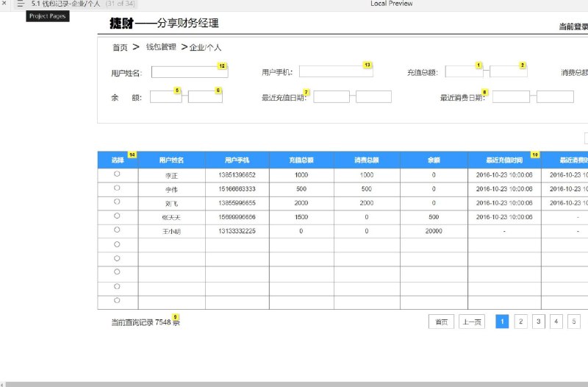Click the 余额 maximum value field
Image resolution: width=588 pixels, height=387 pixels.
point(205,97)
